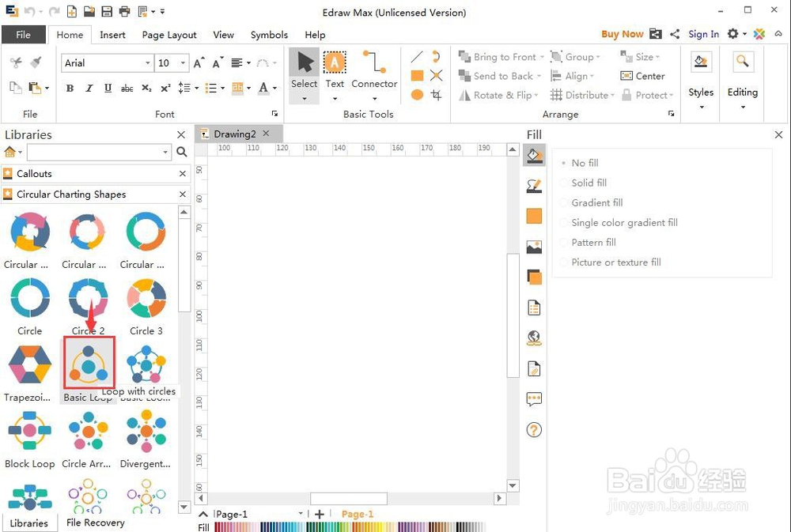Open the comment bubble panel icon
Image resolution: width=791 pixels, height=532 pixels.
[x=534, y=399]
